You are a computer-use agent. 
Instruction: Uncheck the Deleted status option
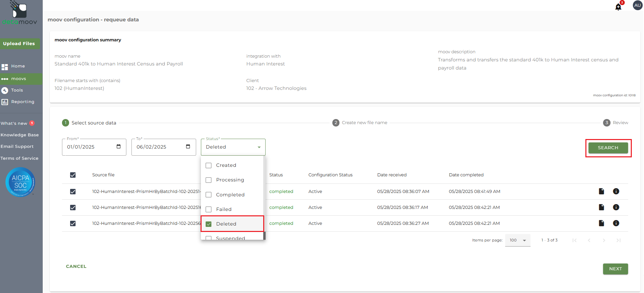(x=209, y=224)
